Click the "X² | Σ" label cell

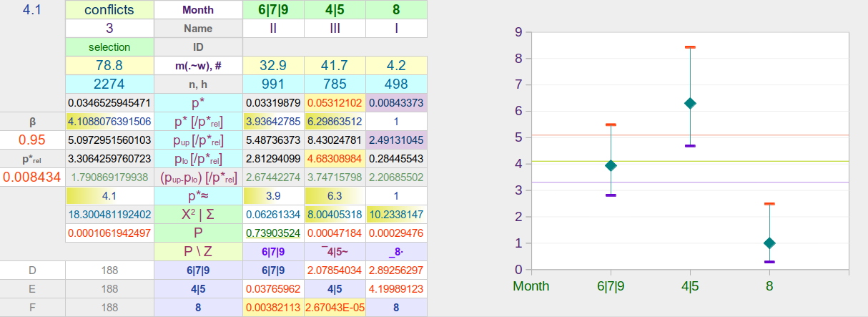(198, 213)
